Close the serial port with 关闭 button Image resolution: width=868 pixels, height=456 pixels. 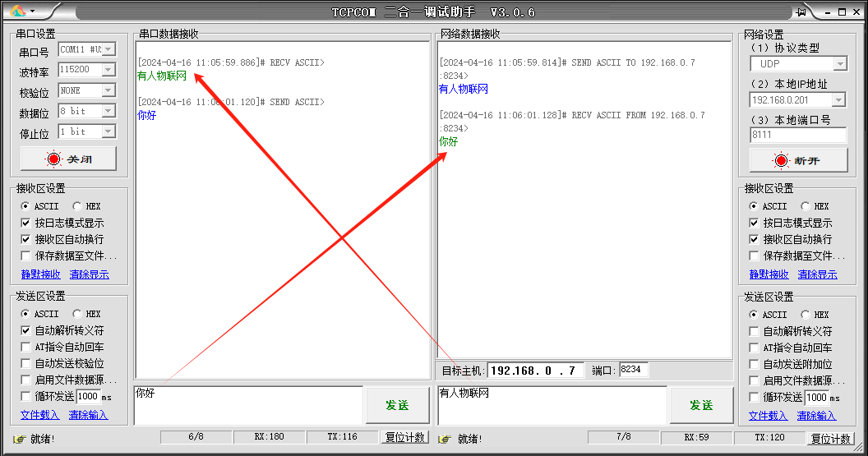(69, 159)
